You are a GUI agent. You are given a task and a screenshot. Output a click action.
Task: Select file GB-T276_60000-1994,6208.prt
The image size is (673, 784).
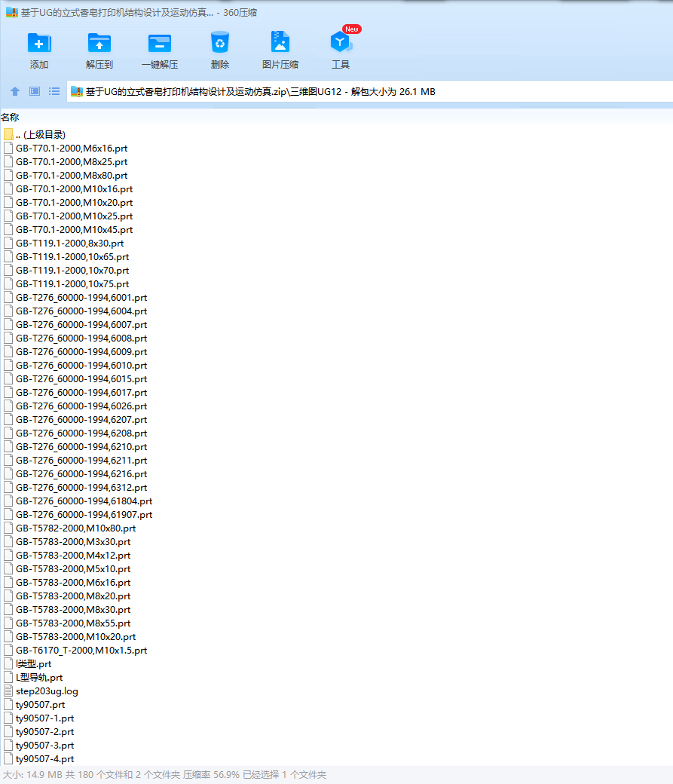pyautogui.click(x=81, y=433)
